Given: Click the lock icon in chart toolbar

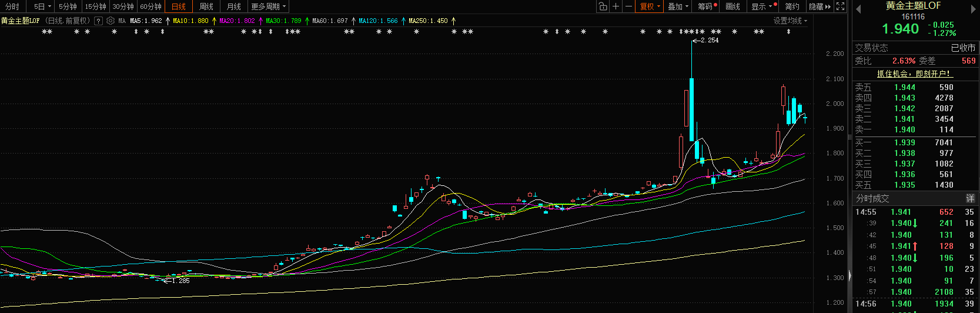Looking at the screenshot, I should click(x=603, y=6).
